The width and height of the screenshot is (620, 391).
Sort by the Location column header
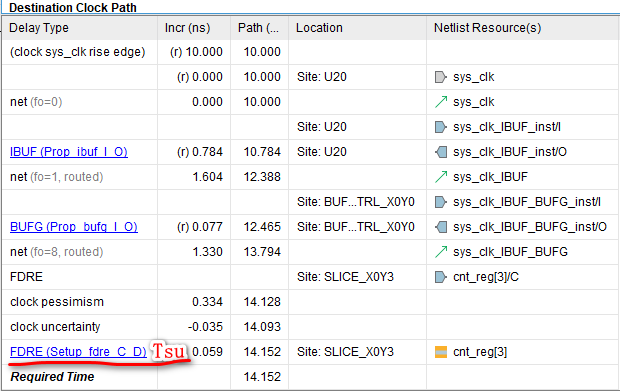[357, 28]
